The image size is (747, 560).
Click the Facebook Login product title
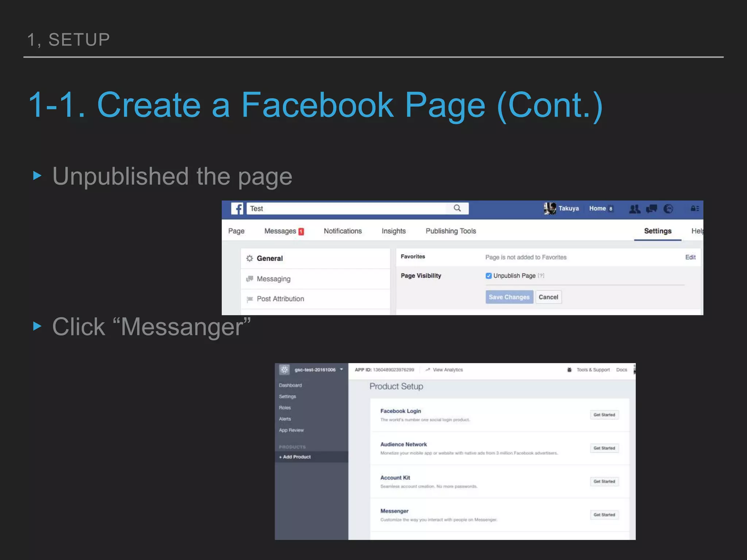[x=400, y=411]
